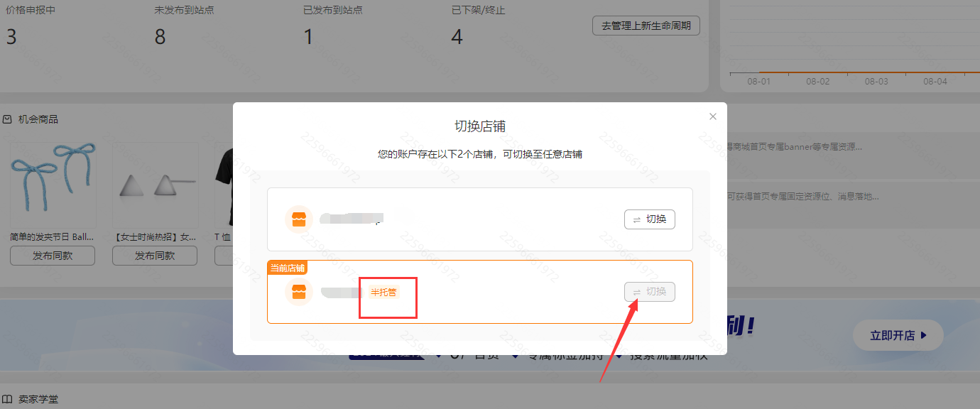
Task: Click the 半托管 tag on current store
Action: [383, 292]
